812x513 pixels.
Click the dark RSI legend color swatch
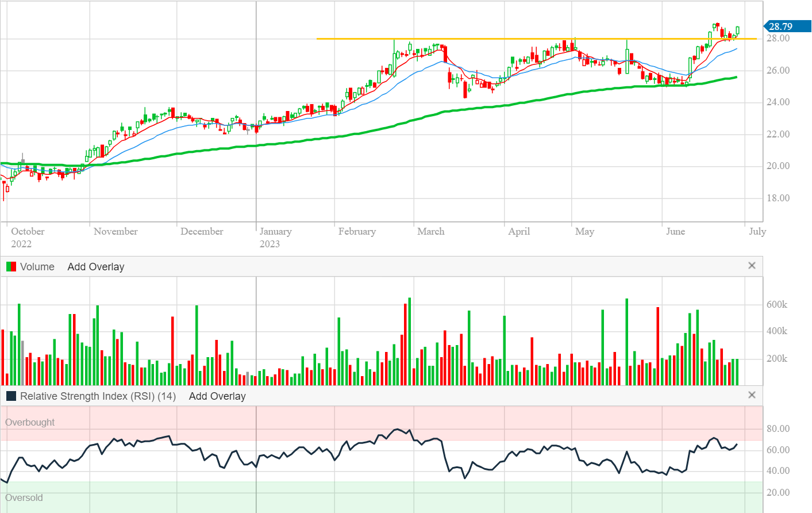(11, 396)
